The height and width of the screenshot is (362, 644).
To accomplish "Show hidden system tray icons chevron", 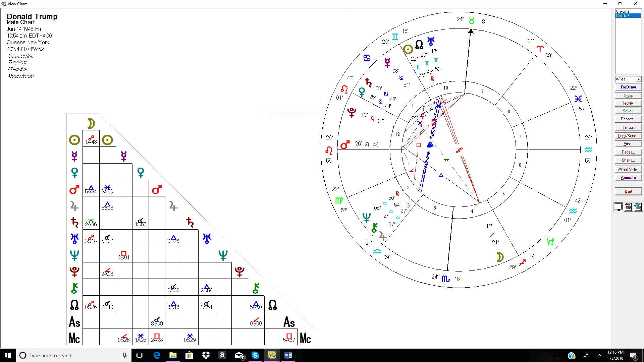I will [x=599, y=355].
